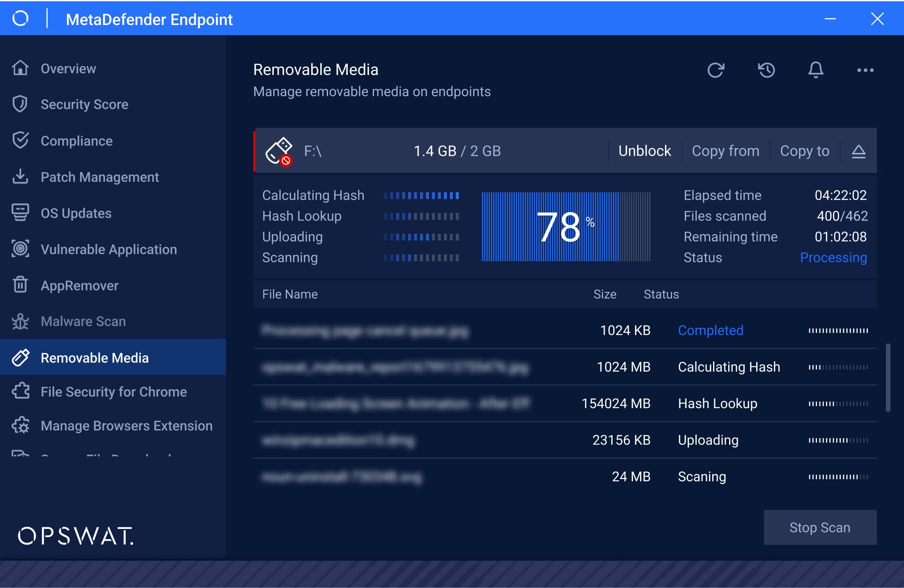Click the OS Updates monitor icon
Image resolution: width=904 pixels, height=588 pixels.
tap(20, 213)
